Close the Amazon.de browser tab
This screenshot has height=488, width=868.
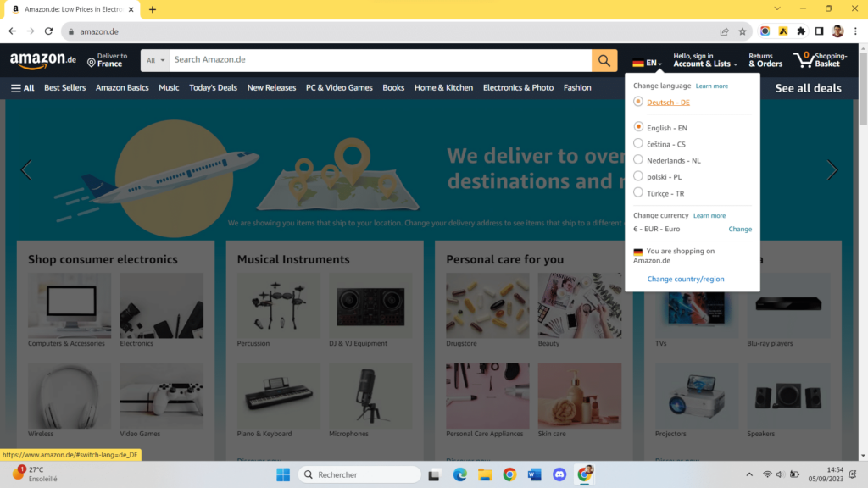click(x=131, y=9)
